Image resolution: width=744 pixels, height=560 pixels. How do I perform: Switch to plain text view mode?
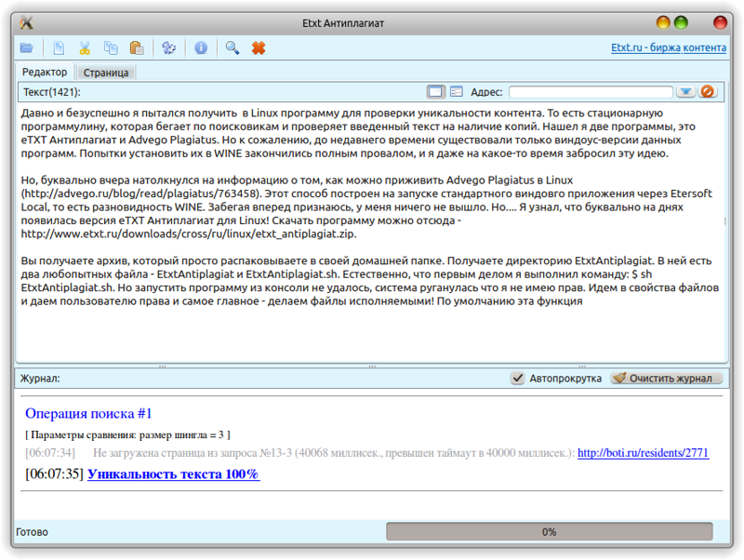pos(435,91)
